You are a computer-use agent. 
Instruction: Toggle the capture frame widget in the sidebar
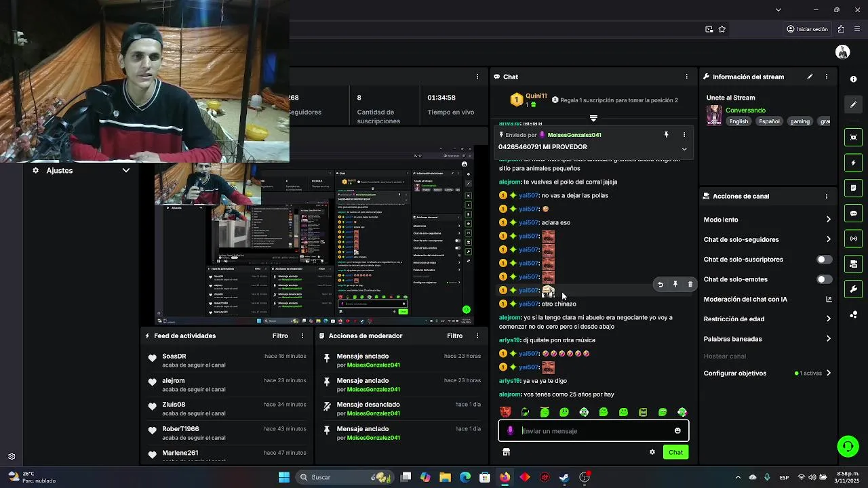pyautogui.click(x=853, y=138)
